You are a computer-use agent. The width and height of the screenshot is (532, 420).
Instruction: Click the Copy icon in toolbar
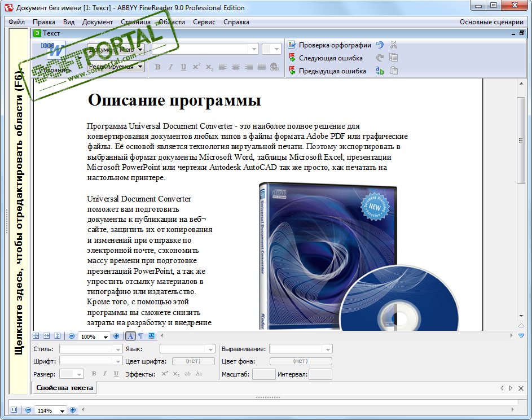coord(394,58)
